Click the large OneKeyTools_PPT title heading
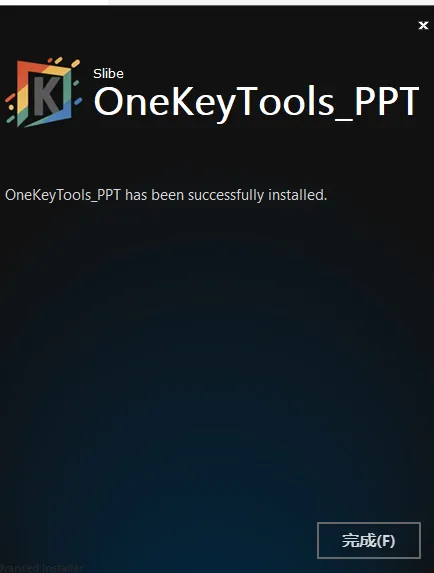The width and height of the screenshot is (434, 573). [256, 102]
